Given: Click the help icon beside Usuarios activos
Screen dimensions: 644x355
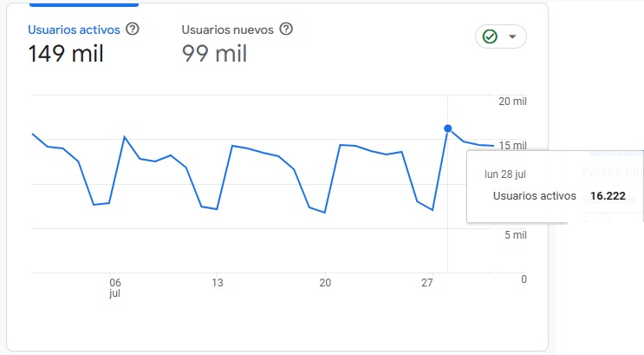Looking at the screenshot, I should (133, 29).
